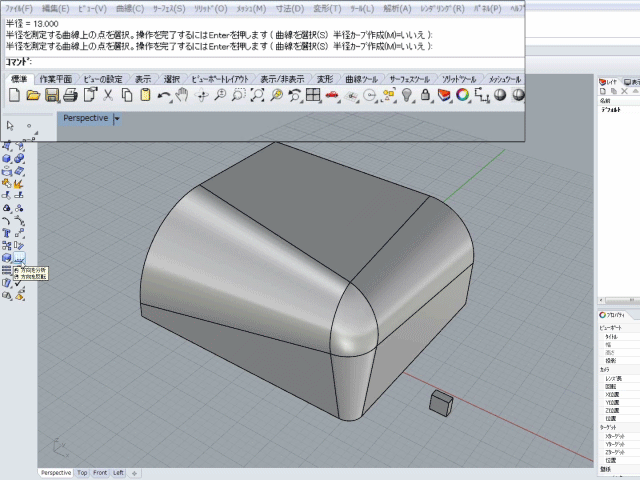
Task: Open the 寸法(D) menu
Action: tap(290, 9)
